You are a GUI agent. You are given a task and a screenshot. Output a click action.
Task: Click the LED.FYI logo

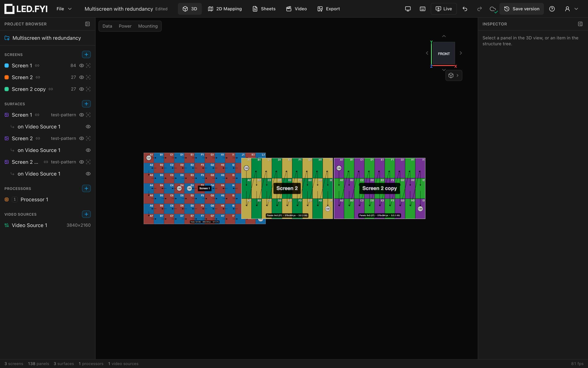(26, 9)
